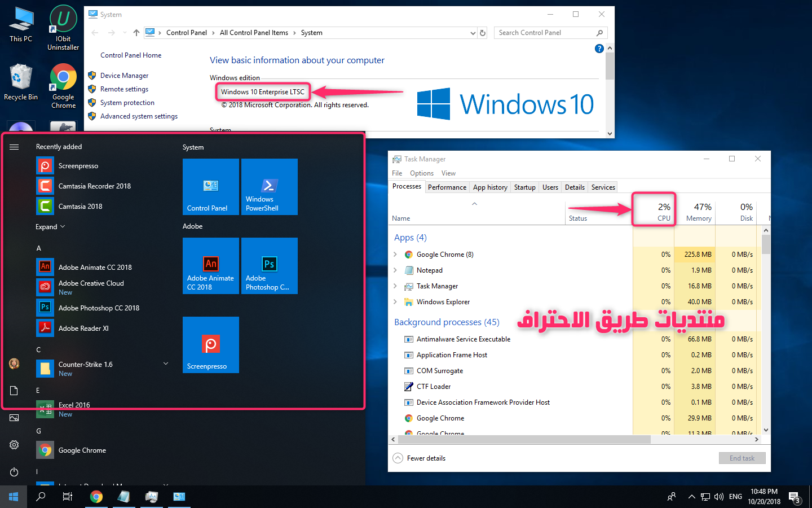The height and width of the screenshot is (508, 812).
Task: Open the Start menu power icon
Action: (14, 472)
